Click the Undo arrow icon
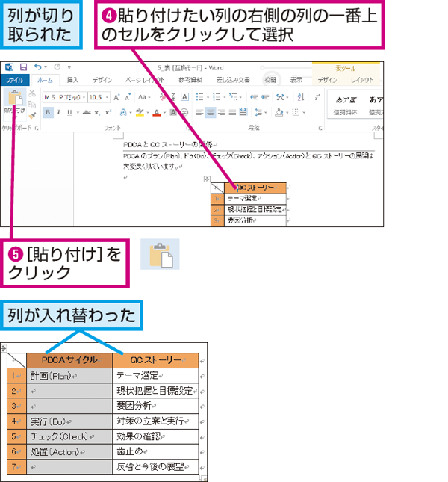 [x=38, y=67]
